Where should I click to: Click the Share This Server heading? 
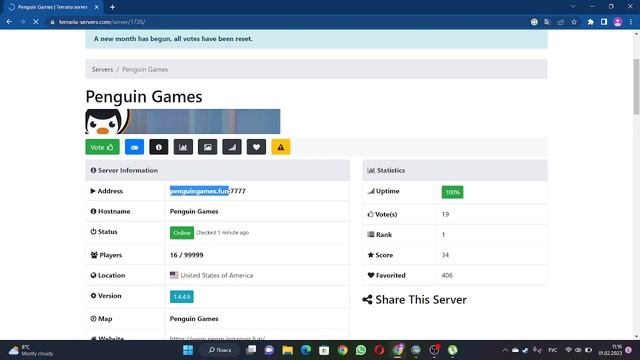(414, 300)
